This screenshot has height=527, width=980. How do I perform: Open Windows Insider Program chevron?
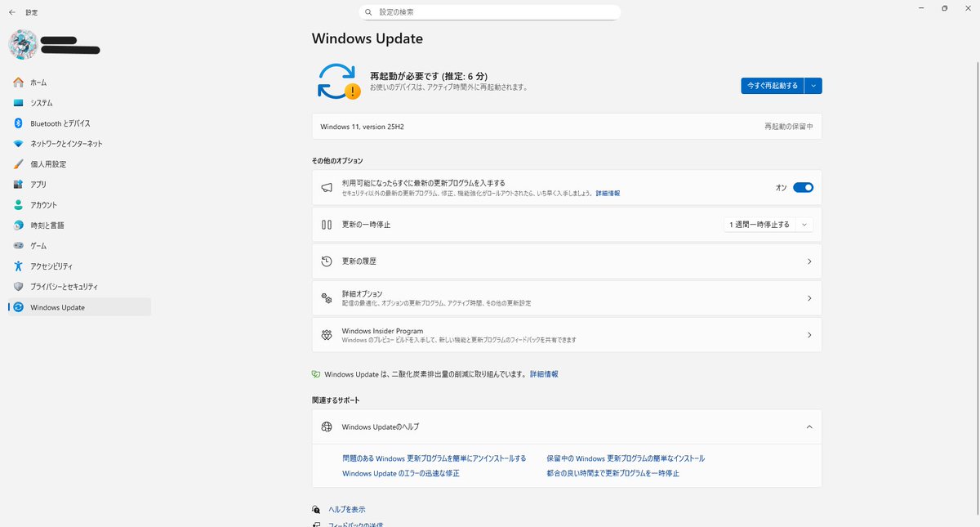(809, 335)
